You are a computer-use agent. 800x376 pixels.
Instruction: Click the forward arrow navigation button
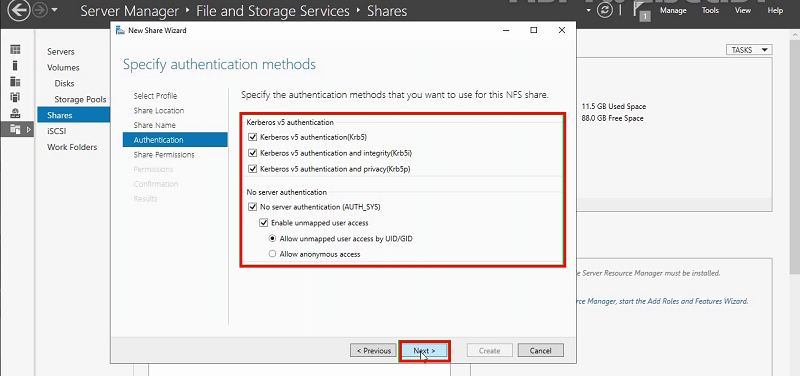(x=40, y=10)
